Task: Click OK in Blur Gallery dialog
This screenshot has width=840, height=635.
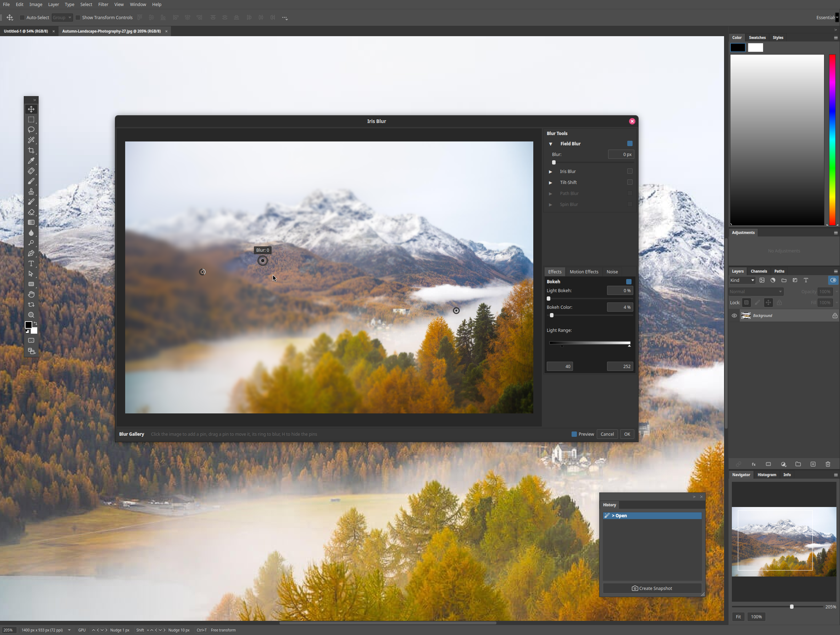Action: [627, 434]
